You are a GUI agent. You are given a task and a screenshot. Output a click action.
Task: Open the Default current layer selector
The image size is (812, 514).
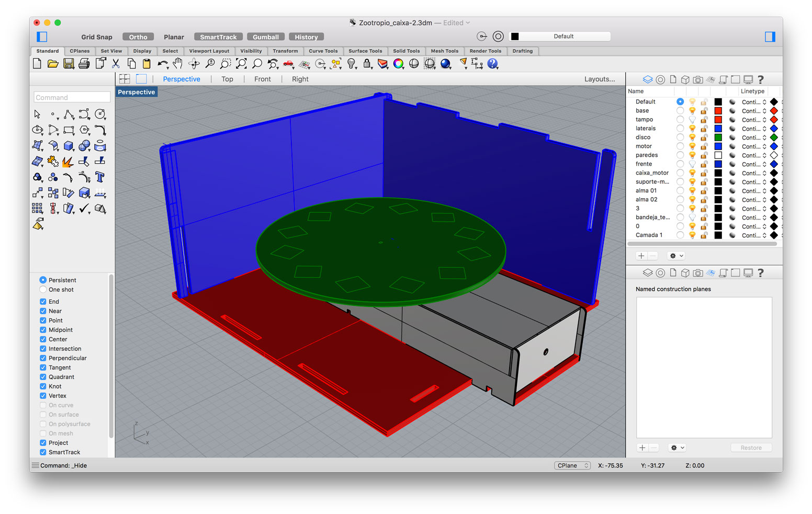tap(560, 37)
